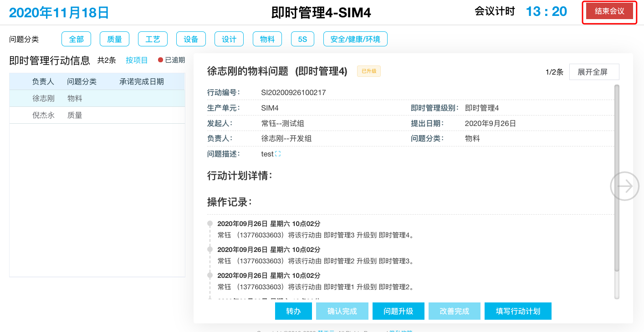Escalate the issue with 问题升级
The width and height of the screenshot is (644, 332).
tap(398, 311)
